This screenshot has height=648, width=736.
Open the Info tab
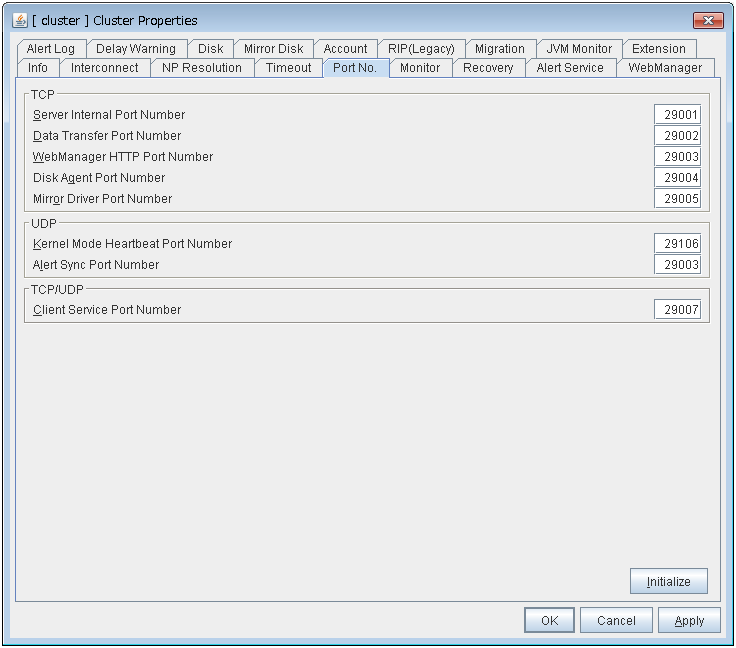(38, 68)
